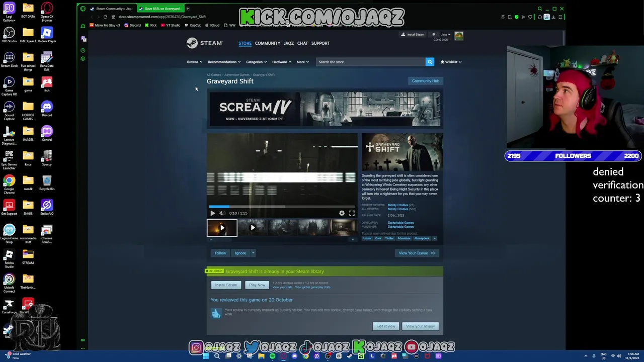Open the Discord bookmark

(x=133, y=25)
